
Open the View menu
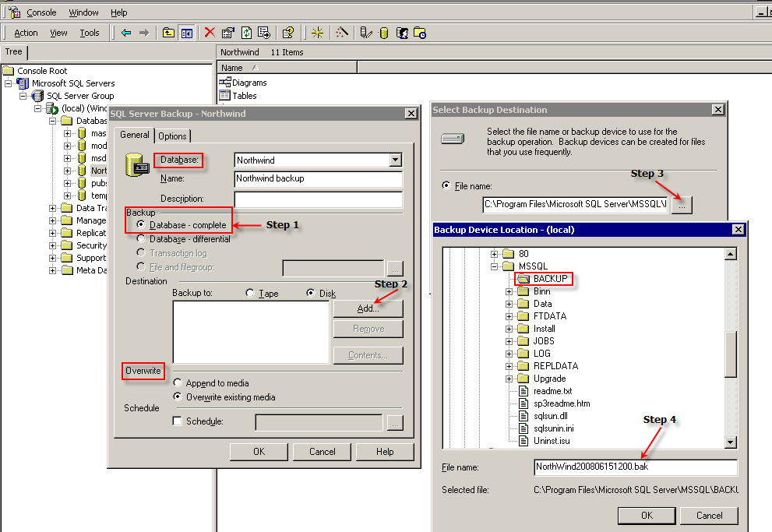58,33
